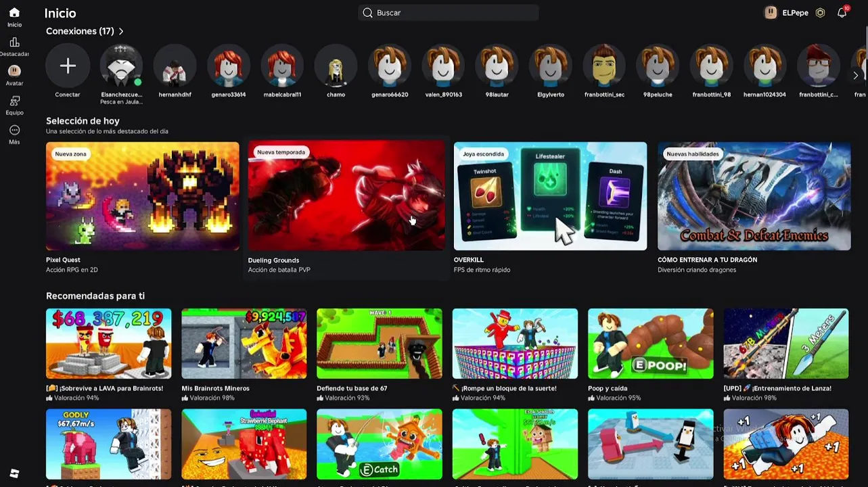Click CÓMO ENTRENAR A TU DRAGÓN title

707,260
